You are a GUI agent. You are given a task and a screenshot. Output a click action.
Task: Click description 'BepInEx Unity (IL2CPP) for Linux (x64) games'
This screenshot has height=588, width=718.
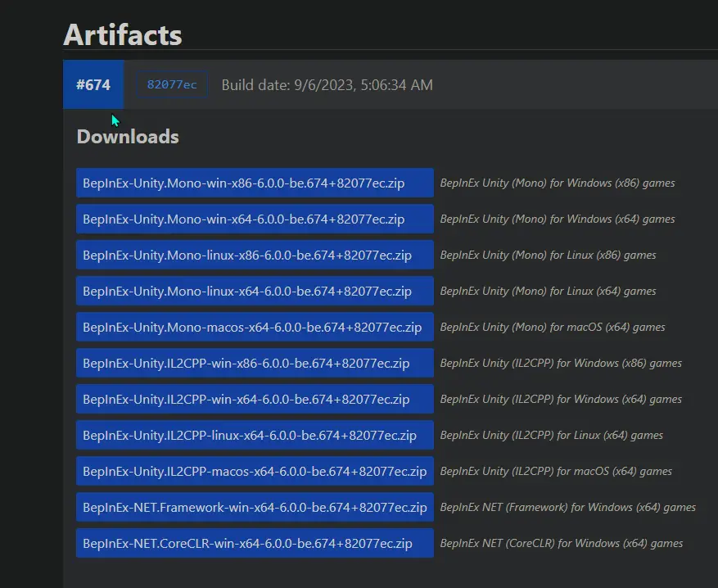point(552,435)
